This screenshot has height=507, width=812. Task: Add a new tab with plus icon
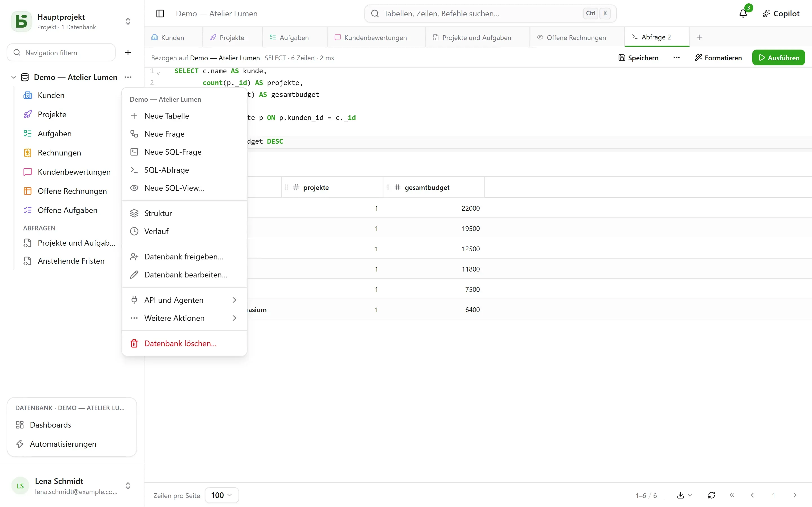pos(699,37)
